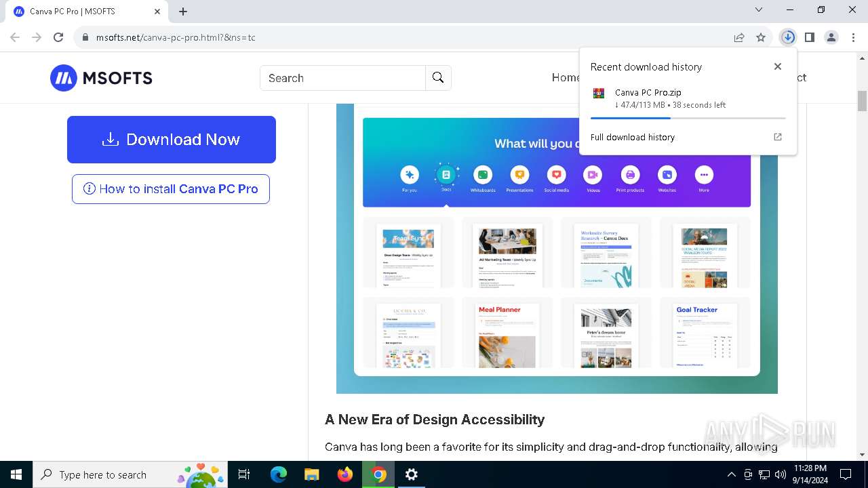Close the Canva PC Pro browser tab
Screen dimensions: 868x488
157,12
